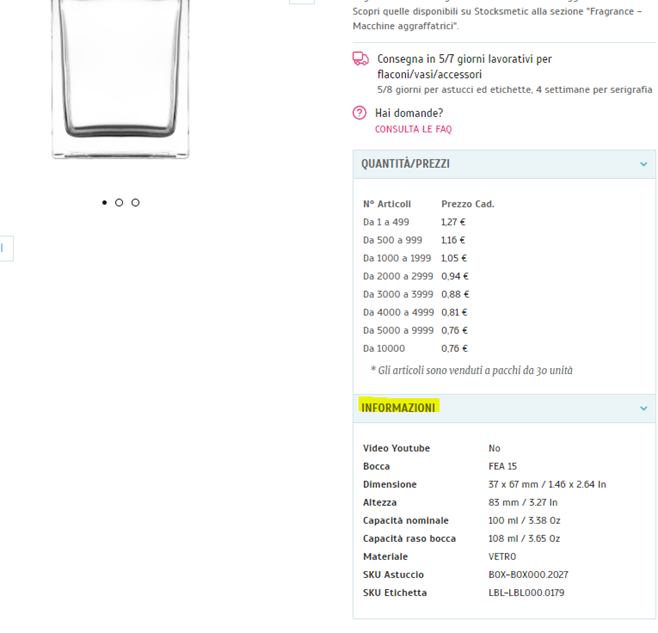This screenshot has width=658, height=633.
Task: Select the 'Da 10000' price row
Action: coord(415,348)
